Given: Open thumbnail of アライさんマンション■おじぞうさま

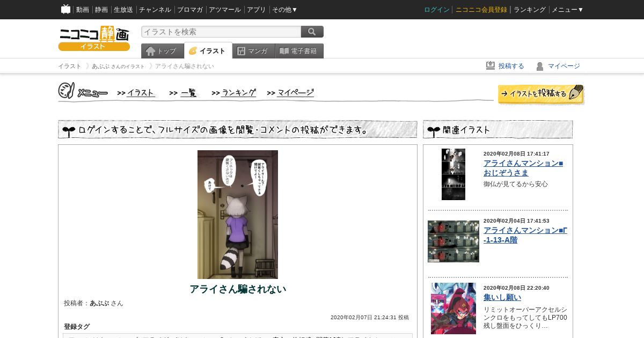Looking at the screenshot, I should [453, 174].
